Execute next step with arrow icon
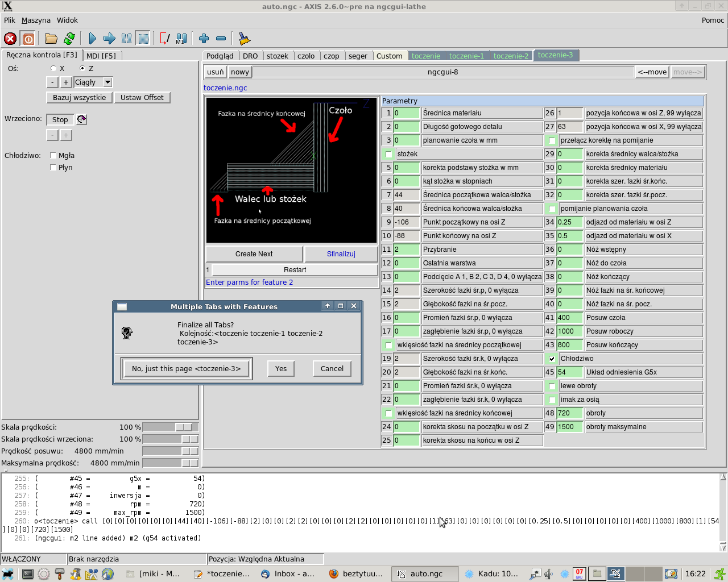This screenshot has height=582, width=728. [x=109, y=39]
